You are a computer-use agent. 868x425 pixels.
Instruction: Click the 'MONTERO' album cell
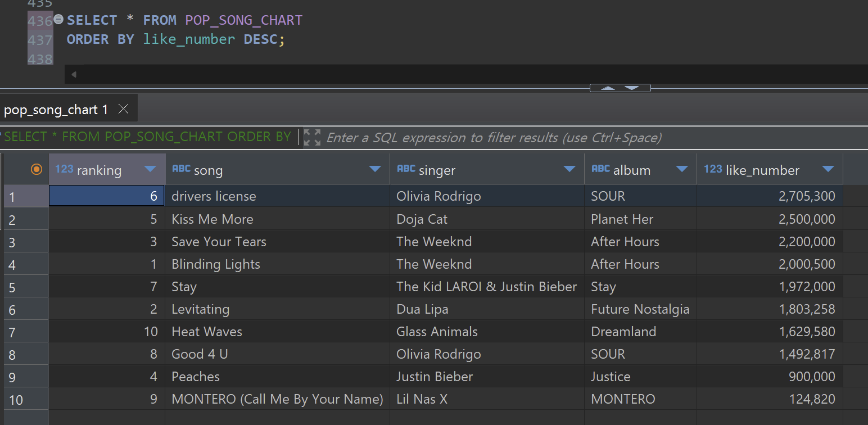tap(640, 399)
